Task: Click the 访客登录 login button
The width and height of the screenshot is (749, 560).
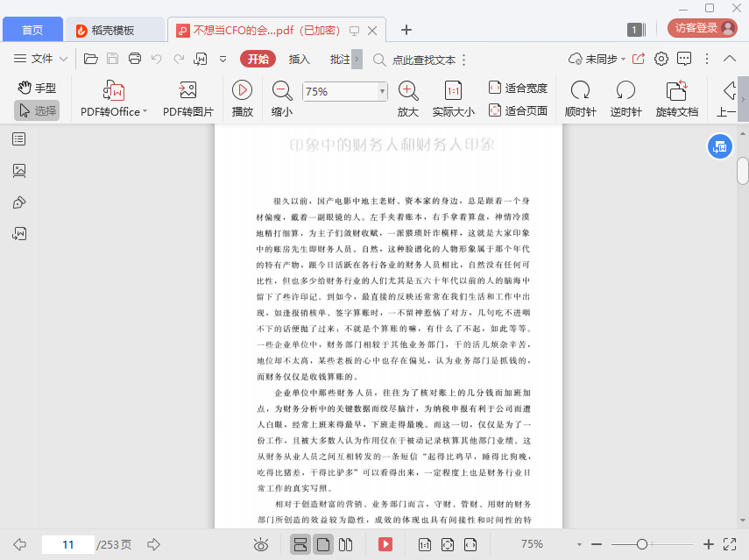Action: pyautogui.click(x=703, y=28)
